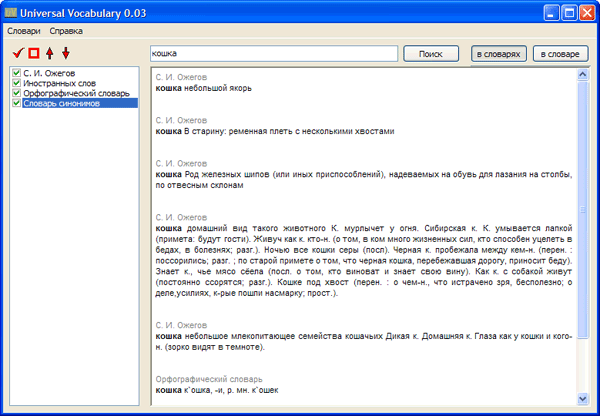This screenshot has width=600, height=416.
Task: Move dictionary down with red down arrow
Action: pos(66,53)
